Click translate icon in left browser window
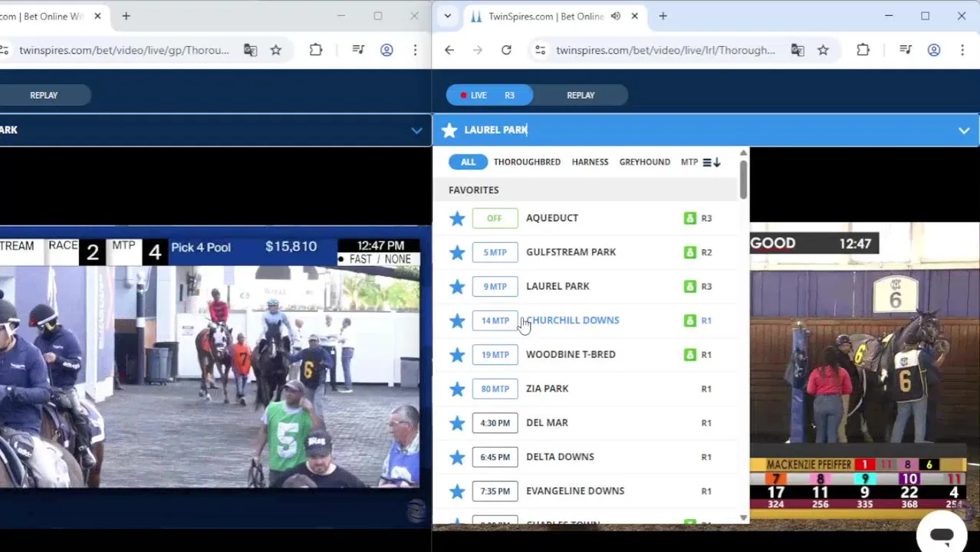This screenshot has width=980, height=552. click(x=250, y=51)
